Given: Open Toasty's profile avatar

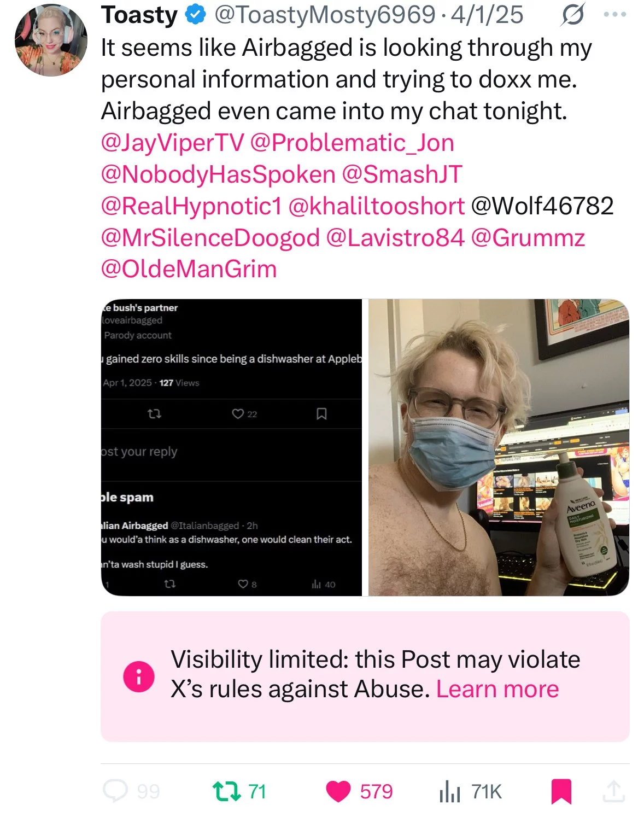Looking at the screenshot, I should [x=51, y=40].
